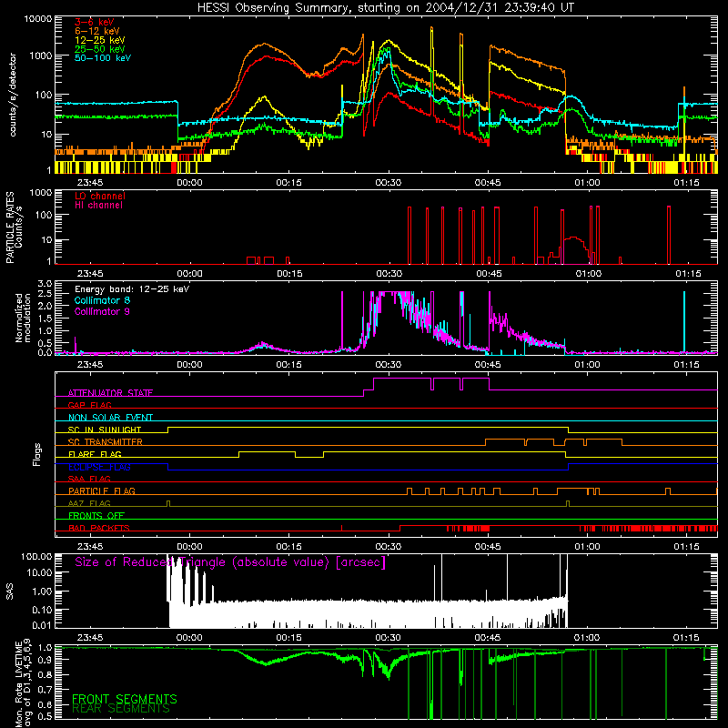This screenshot has height=728, width=728.
Task: Click the FRONT SEGMENTS legend label
Action: 125,699
